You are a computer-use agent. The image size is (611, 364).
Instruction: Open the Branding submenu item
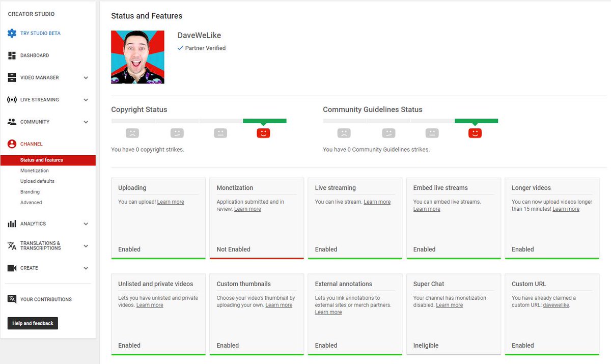(x=30, y=192)
